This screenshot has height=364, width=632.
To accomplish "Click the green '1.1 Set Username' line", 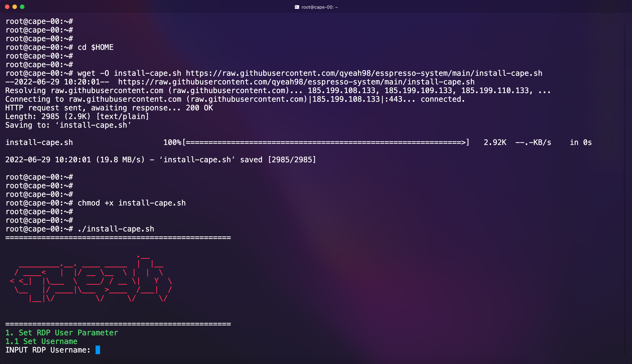I will coord(41,341).
